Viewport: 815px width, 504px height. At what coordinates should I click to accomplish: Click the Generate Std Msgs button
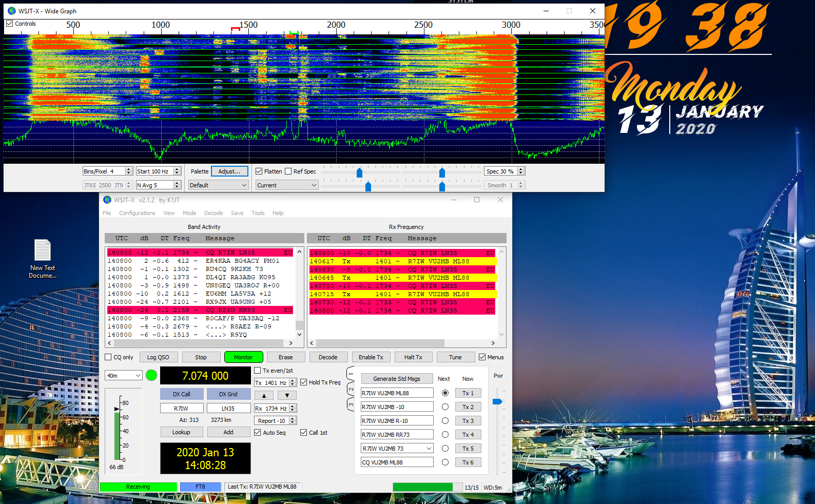coord(397,379)
